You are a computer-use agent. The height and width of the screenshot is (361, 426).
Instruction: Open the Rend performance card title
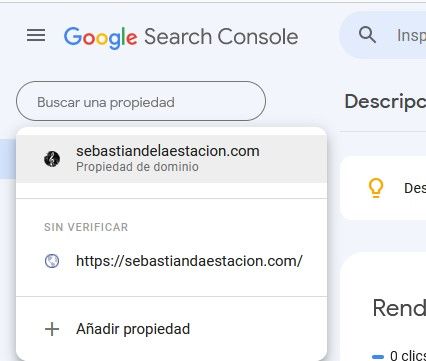399,308
